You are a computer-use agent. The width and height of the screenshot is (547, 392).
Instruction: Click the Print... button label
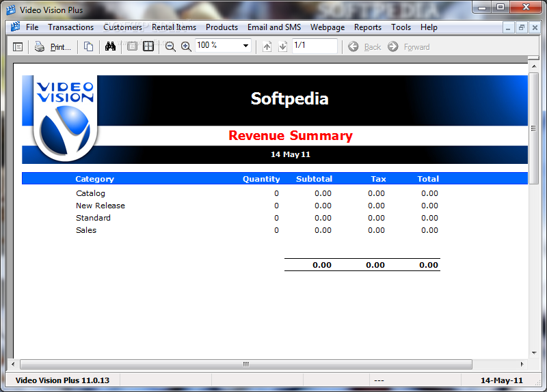coord(61,47)
